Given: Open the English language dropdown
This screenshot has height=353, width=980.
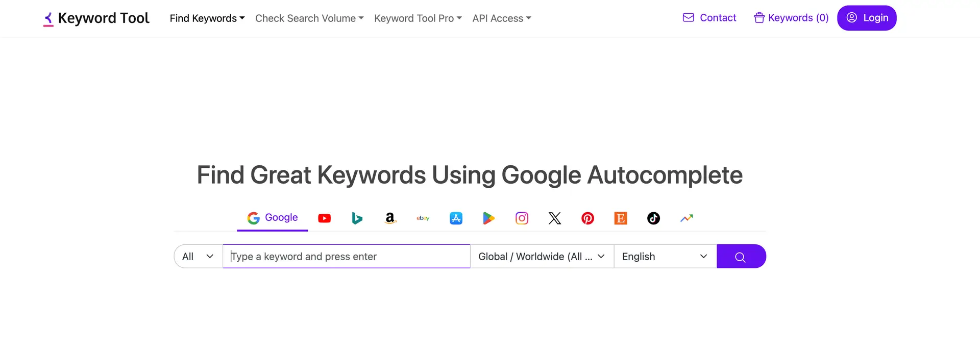Looking at the screenshot, I should pos(665,256).
